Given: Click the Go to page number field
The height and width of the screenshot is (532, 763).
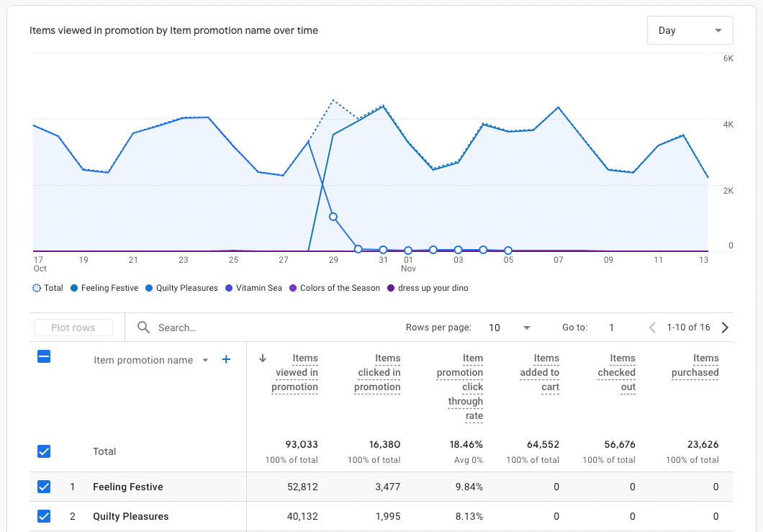Looking at the screenshot, I should pyautogui.click(x=611, y=328).
